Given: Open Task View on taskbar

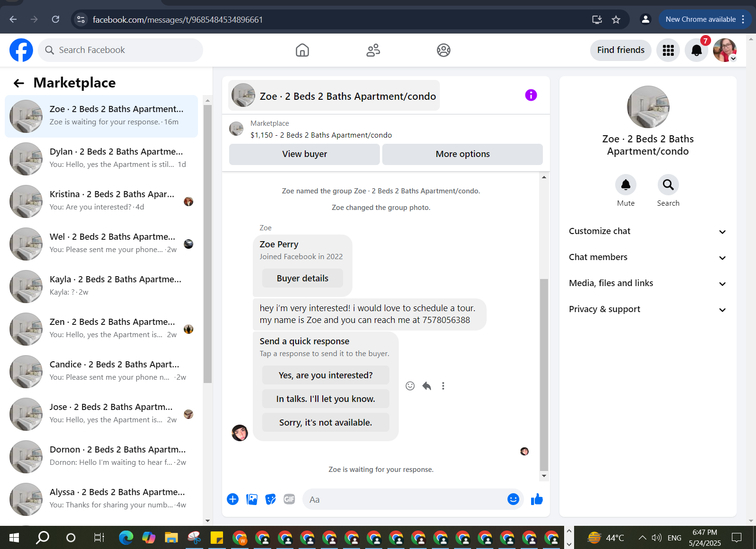Looking at the screenshot, I should coord(99,538).
